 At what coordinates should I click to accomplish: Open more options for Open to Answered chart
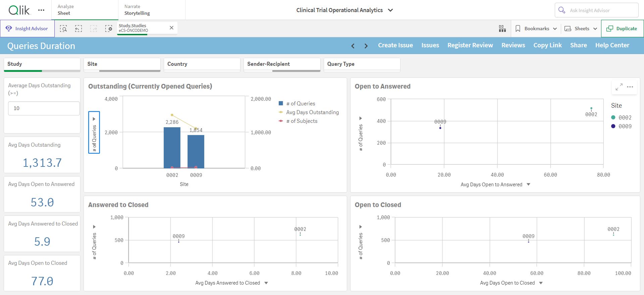(630, 87)
